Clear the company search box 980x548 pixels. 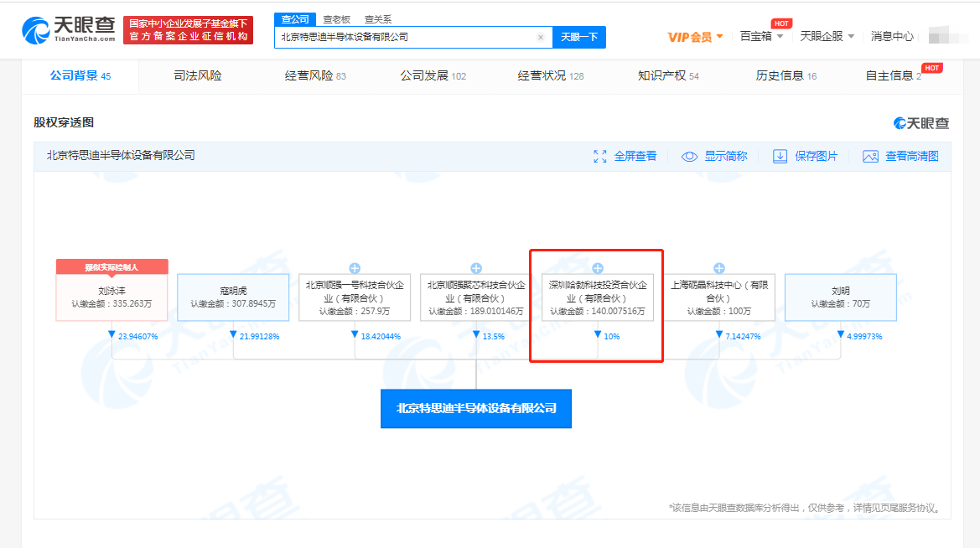[541, 38]
